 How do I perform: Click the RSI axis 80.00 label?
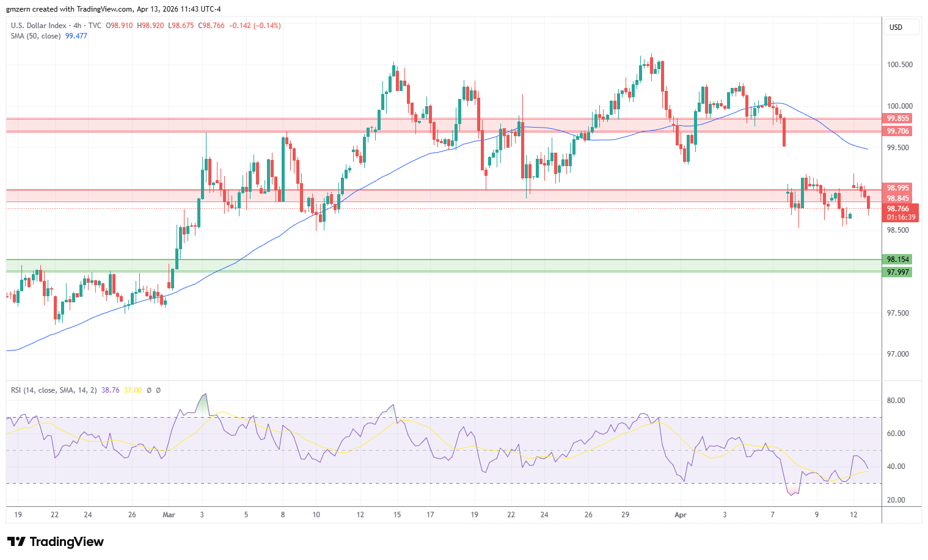(x=896, y=401)
